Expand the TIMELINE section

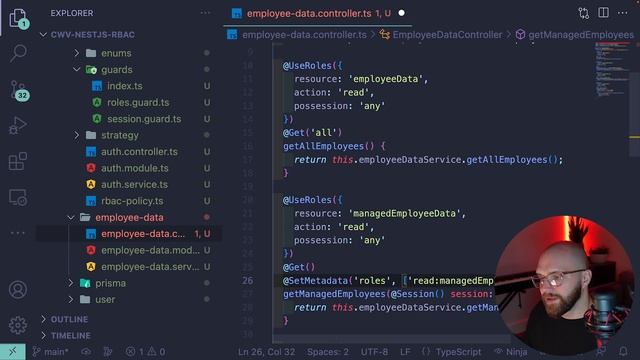(x=71, y=336)
